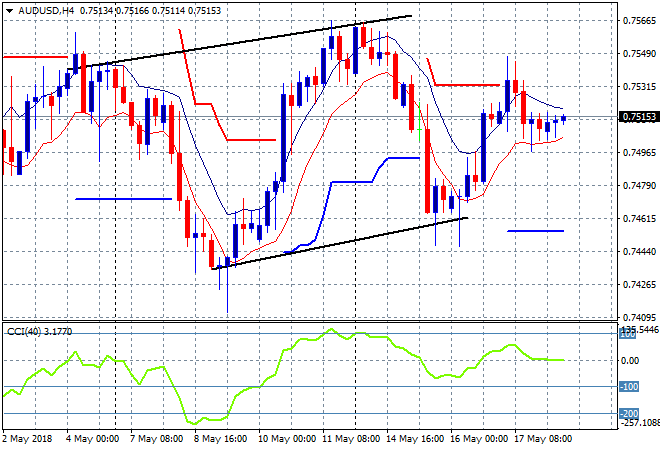Click the CCI 0.00 level label

(630, 360)
